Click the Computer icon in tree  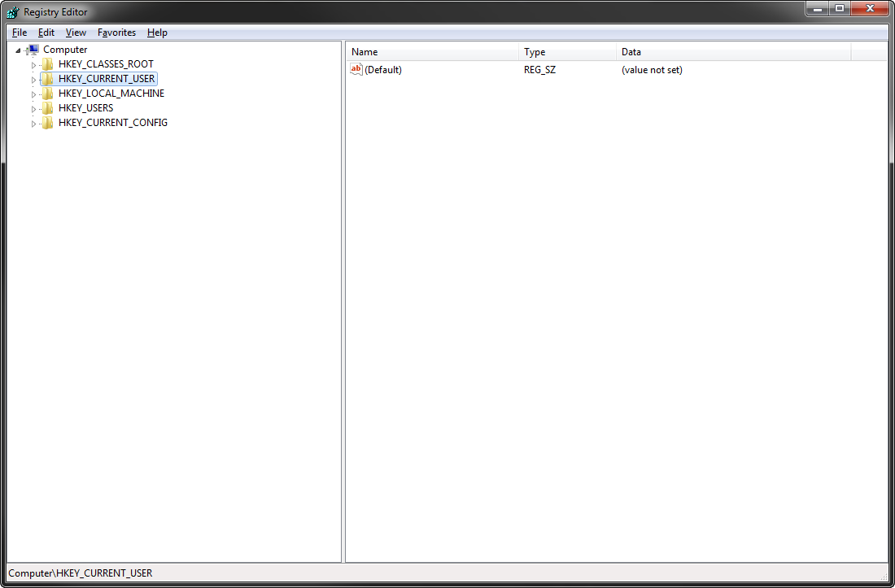coord(33,50)
